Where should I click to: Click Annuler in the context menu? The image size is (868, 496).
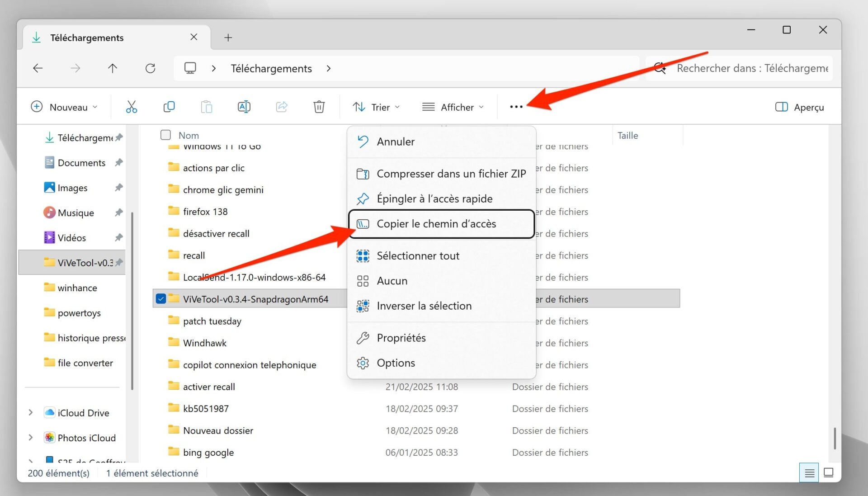point(396,142)
